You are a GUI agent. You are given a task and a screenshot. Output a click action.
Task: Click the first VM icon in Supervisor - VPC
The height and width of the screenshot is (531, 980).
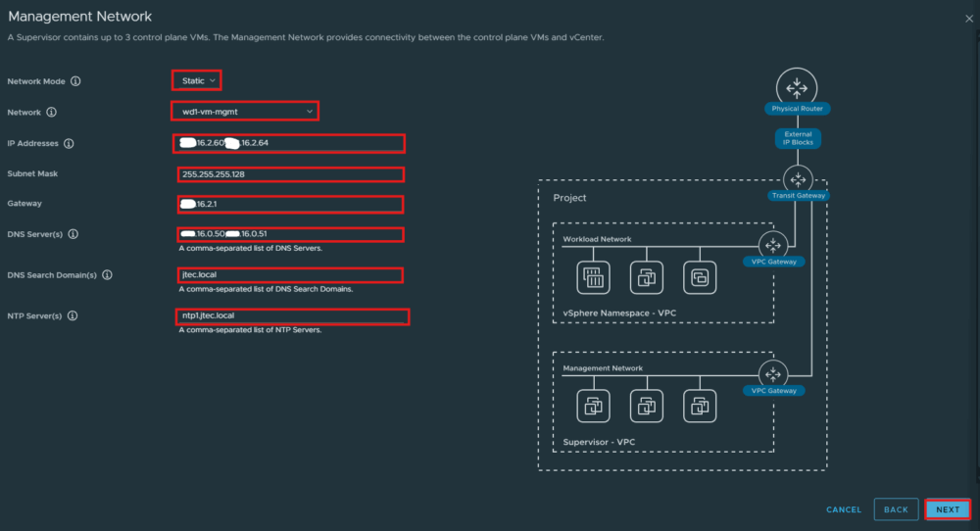click(x=593, y=406)
